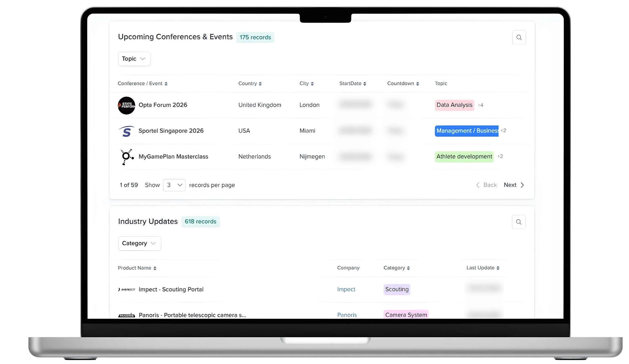
Task: Click the green Athlete development topic badge
Action: click(x=464, y=156)
